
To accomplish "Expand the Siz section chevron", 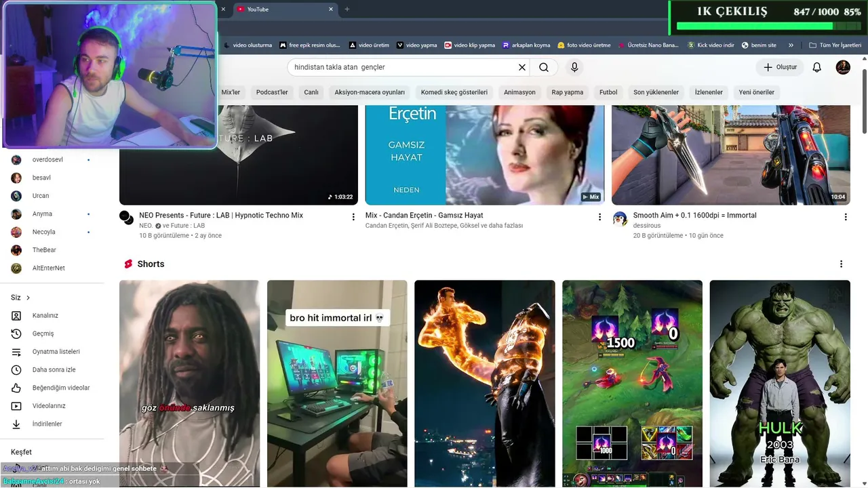I will (28, 298).
